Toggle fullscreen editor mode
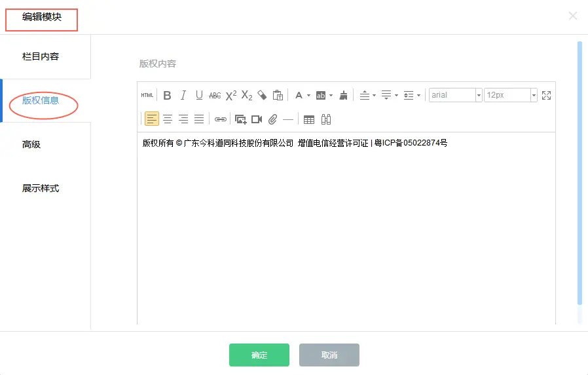This screenshot has width=588, height=375. [x=547, y=95]
